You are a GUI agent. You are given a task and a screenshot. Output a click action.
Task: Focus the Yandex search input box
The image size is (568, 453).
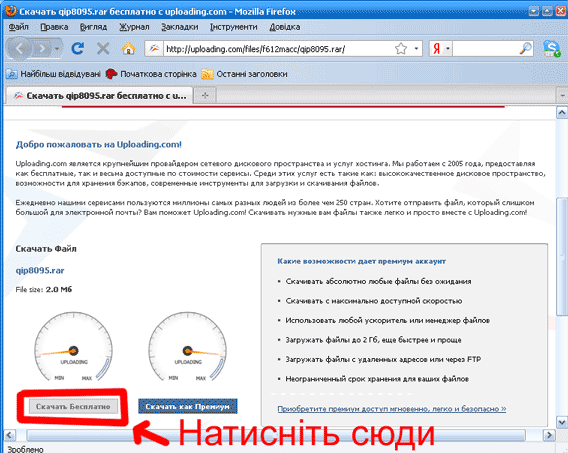tap(485, 49)
